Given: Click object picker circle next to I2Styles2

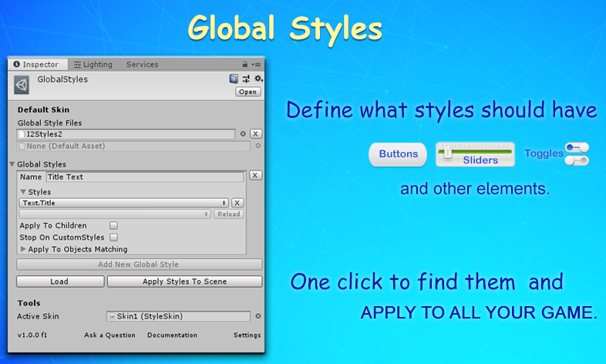Looking at the screenshot, I should pyautogui.click(x=243, y=134).
